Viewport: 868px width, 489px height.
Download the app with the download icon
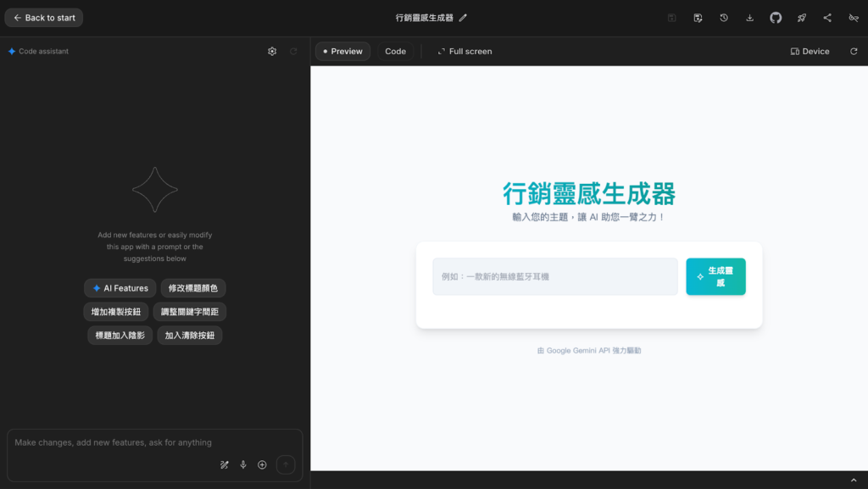(x=749, y=18)
